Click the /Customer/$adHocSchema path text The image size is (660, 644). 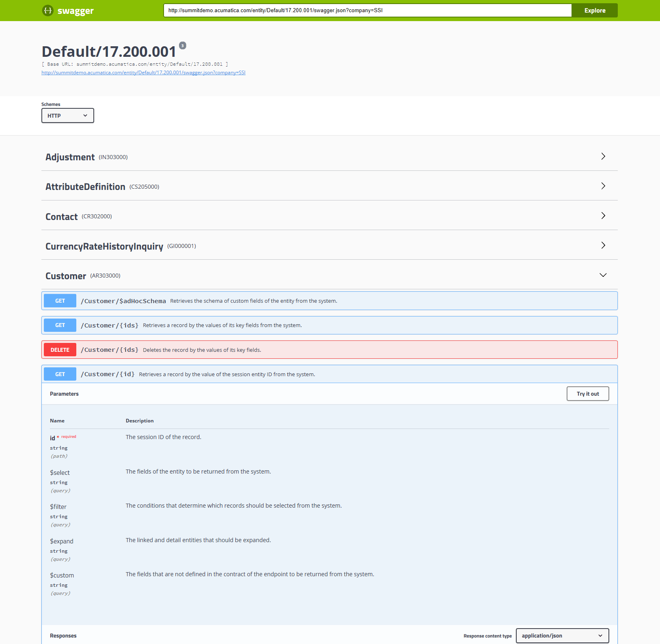123,301
